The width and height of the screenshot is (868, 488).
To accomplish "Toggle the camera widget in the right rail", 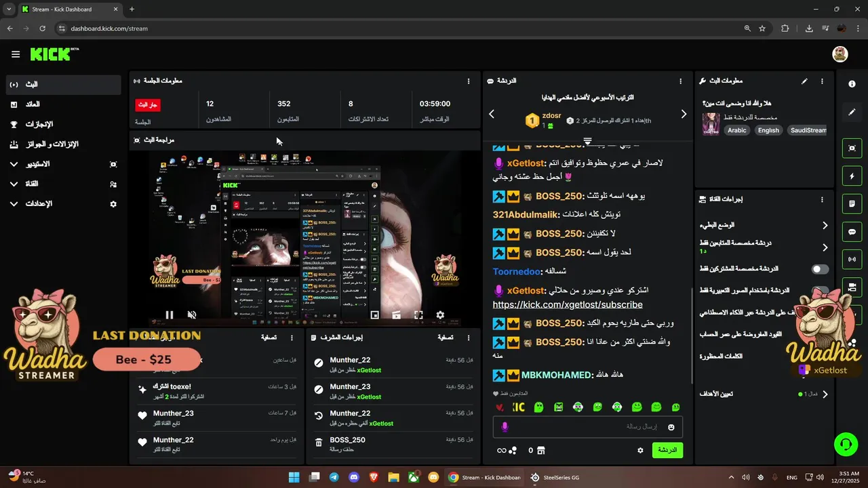I will pyautogui.click(x=852, y=287).
